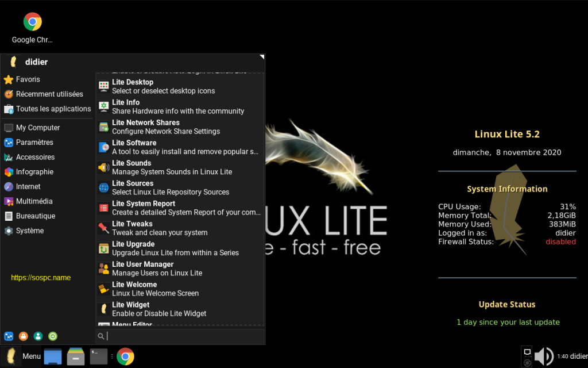Click the clock showing 1:40 in taskbar
Image resolution: width=588 pixels, height=368 pixels.
tap(563, 356)
